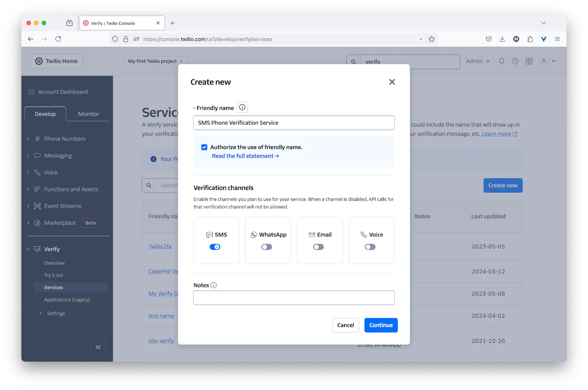Viewport: 588px width, 390px height.
Task: Open the Firefox hamburger menu
Action: (557, 39)
